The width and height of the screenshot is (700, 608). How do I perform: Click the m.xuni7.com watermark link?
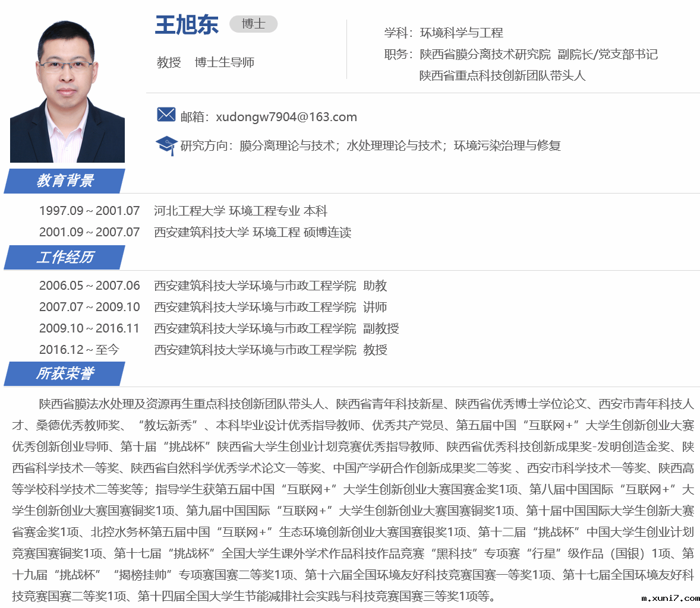coord(670,598)
